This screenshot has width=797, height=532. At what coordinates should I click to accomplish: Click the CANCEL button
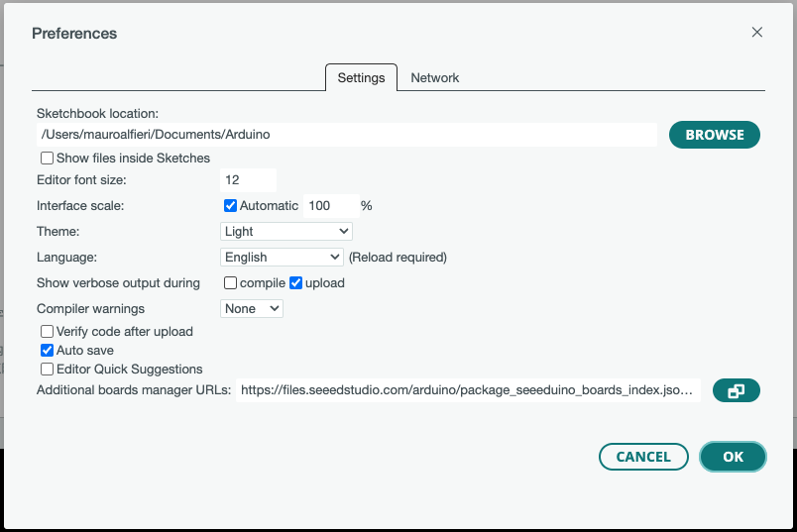pos(643,457)
